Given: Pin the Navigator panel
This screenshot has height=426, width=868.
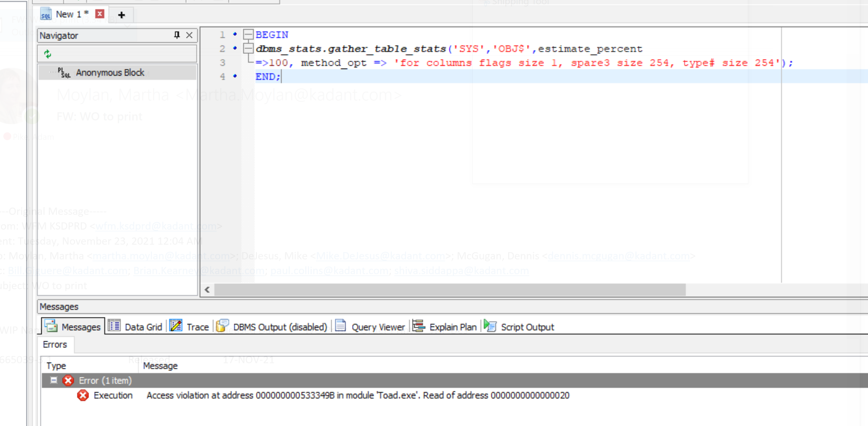Looking at the screenshot, I should click(x=176, y=35).
